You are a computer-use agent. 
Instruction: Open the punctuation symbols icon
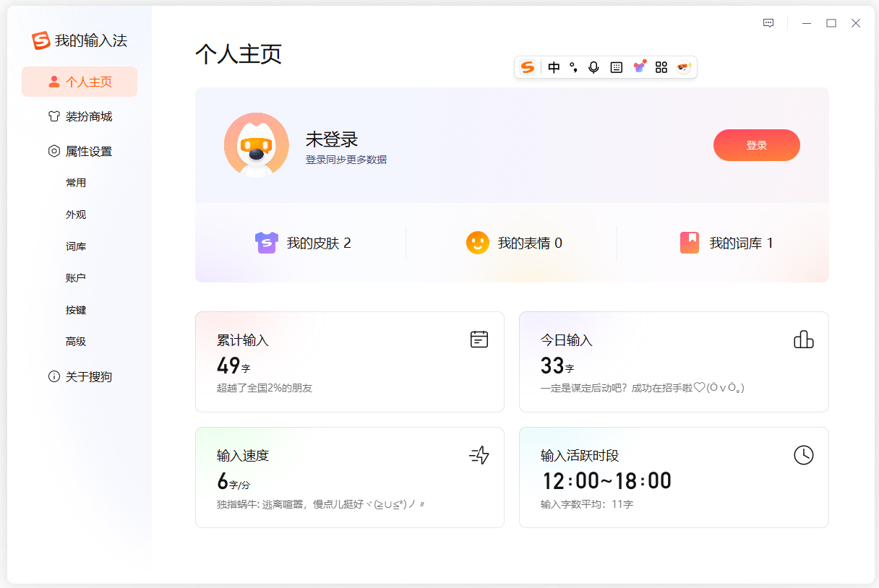point(573,67)
